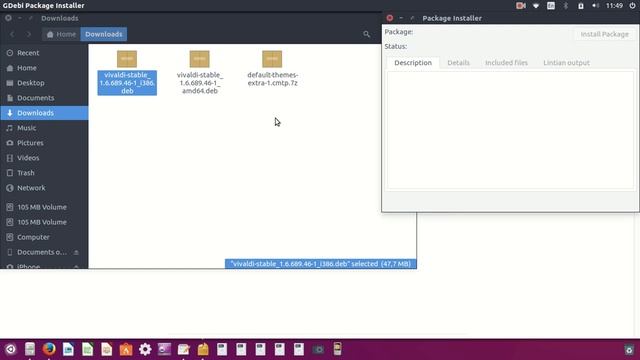Click Install Package button
Screen dimensions: 640x360
[x=604, y=34]
